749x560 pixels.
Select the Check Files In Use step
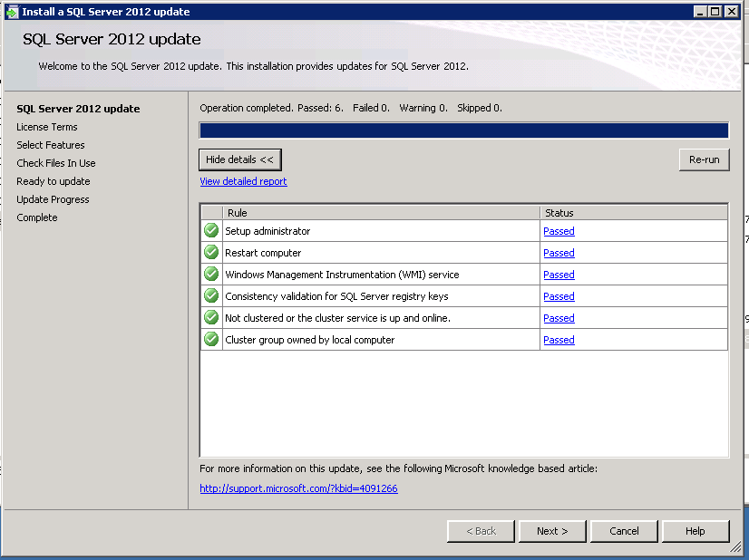pyautogui.click(x=56, y=163)
